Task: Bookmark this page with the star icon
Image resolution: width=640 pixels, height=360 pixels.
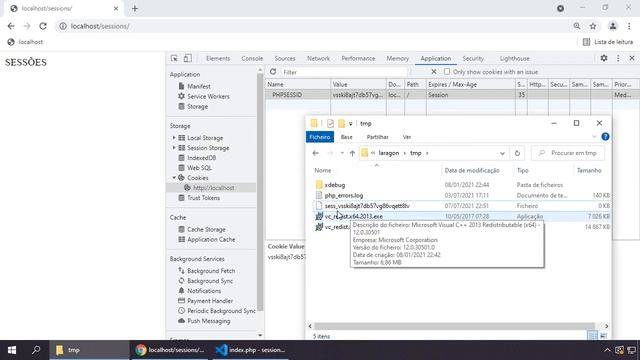Action: coord(593,26)
